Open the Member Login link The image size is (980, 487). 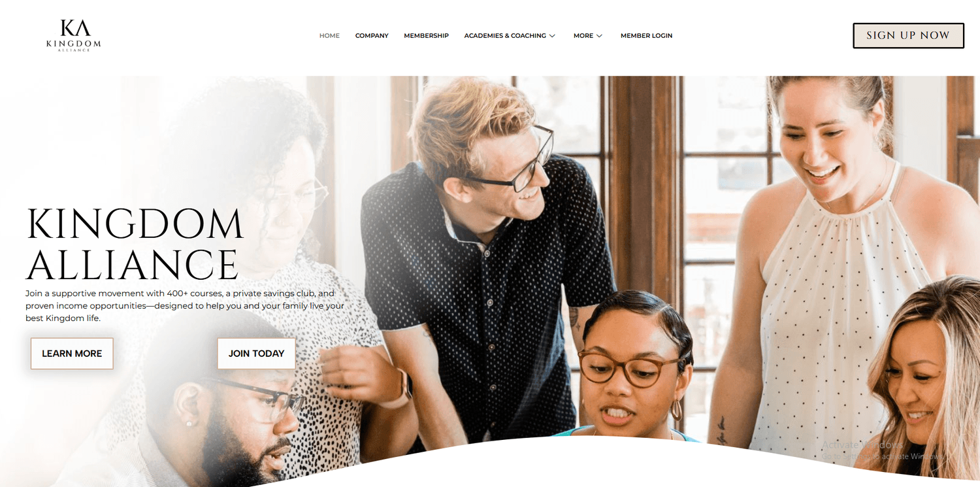coord(646,36)
